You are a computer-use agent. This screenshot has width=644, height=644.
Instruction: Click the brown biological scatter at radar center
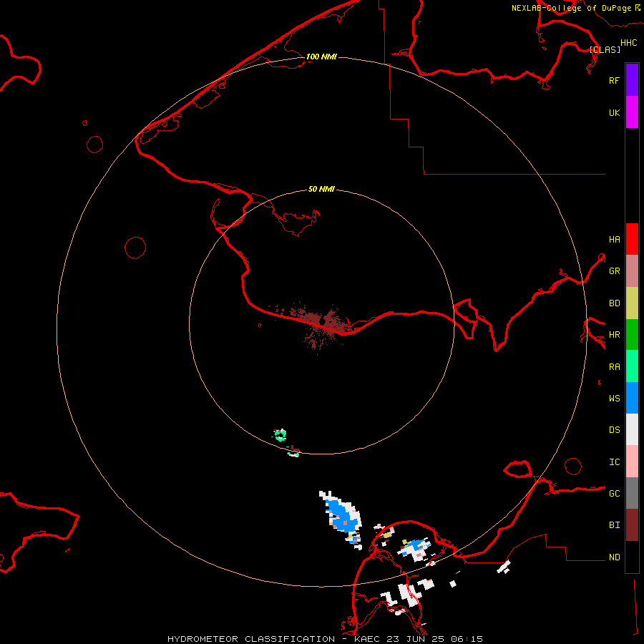321,323
